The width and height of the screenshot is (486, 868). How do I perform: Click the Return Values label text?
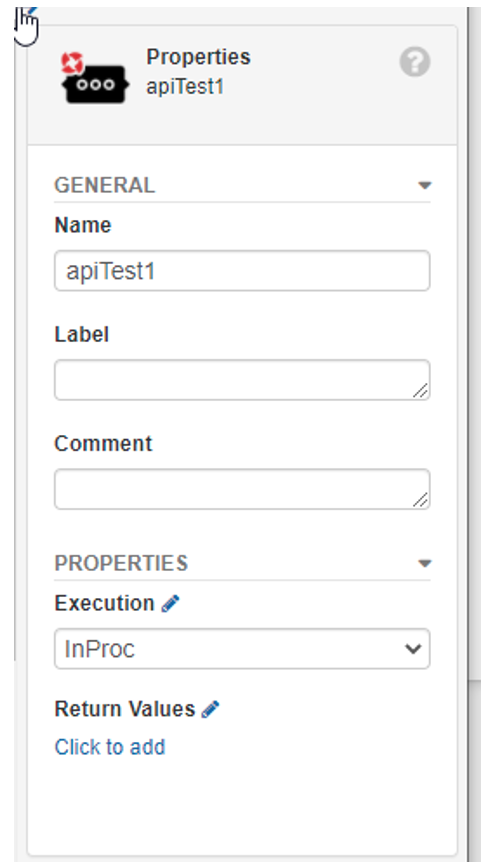pyautogui.click(x=125, y=709)
